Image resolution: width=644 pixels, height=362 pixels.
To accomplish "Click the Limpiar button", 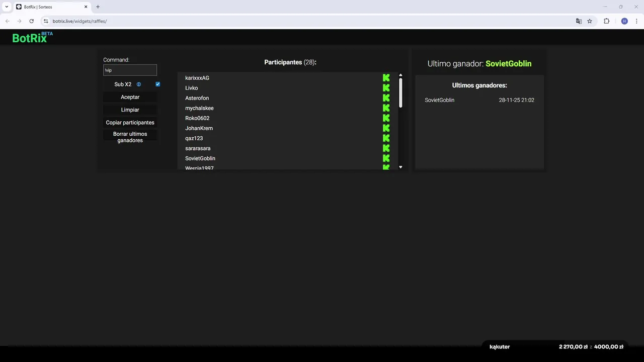I will (130, 110).
